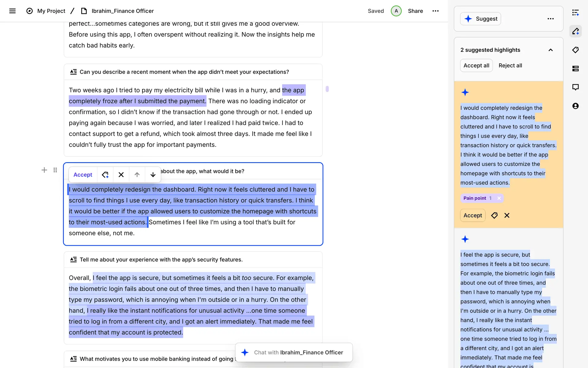The height and width of the screenshot is (368, 588).
Task: Click Accept all suggested highlights
Action: [476, 65]
